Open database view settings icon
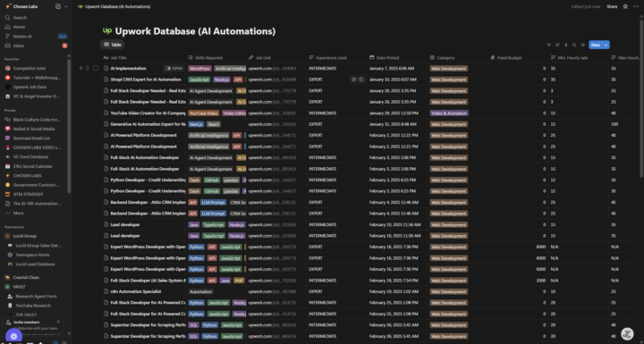The height and width of the screenshot is (344, 644). 582,46
